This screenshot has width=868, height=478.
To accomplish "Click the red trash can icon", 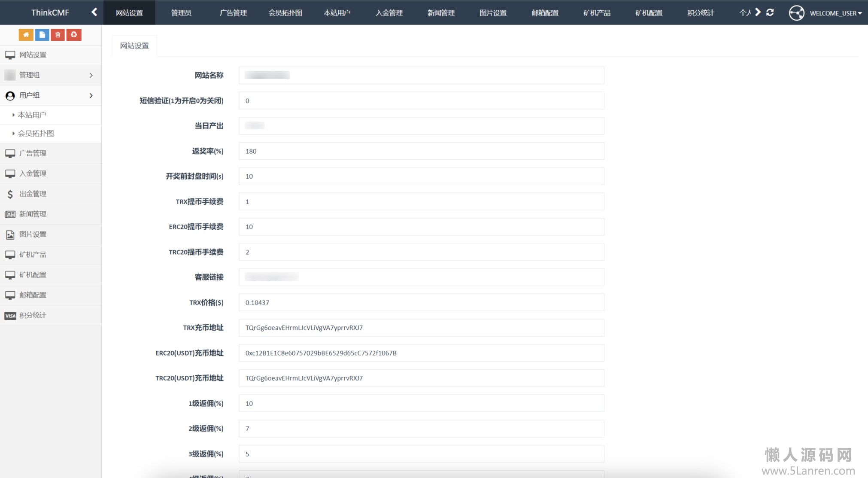I will tap(58, 35).
